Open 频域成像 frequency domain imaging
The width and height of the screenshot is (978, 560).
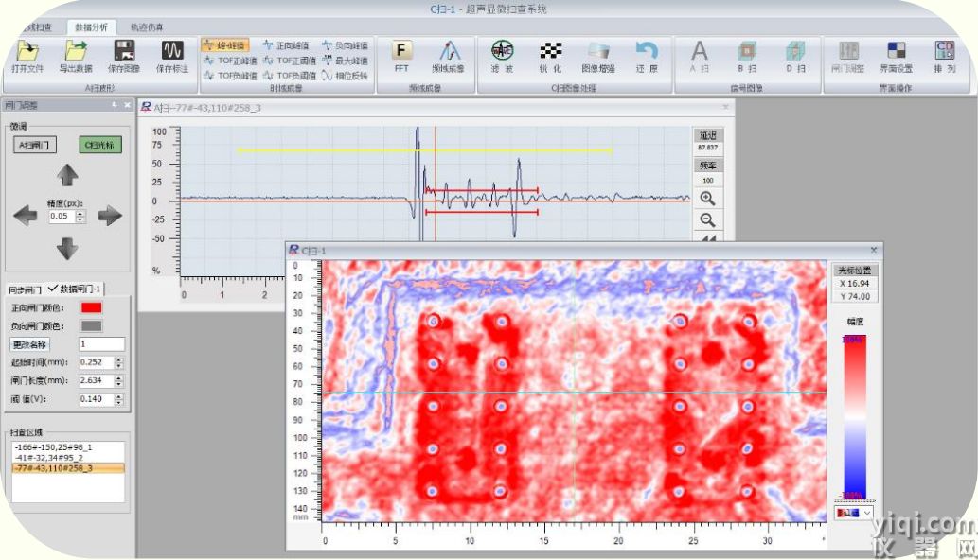click(448, 56)
